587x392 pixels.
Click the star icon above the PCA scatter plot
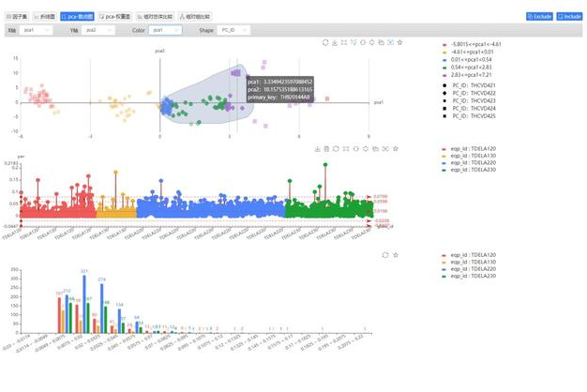(x=400, y=43)
